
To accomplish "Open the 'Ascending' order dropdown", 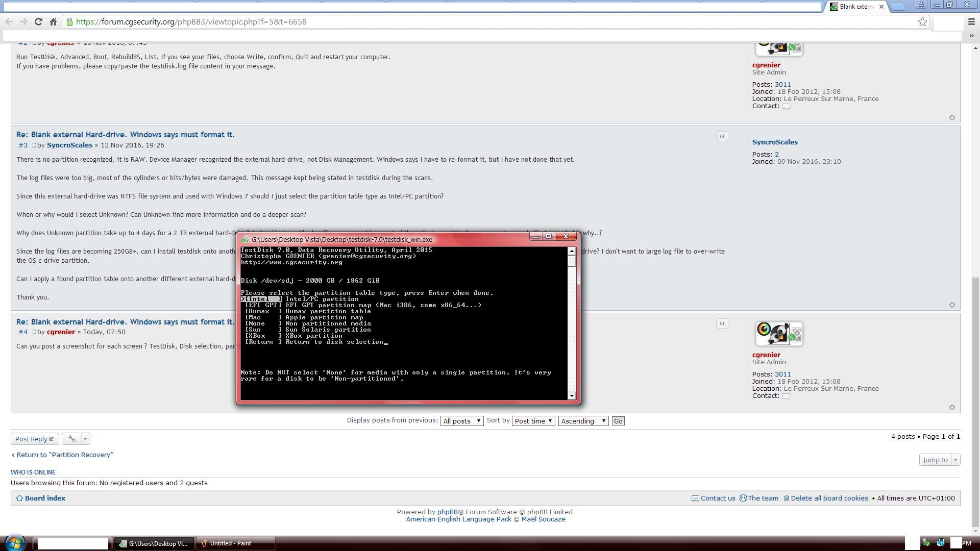I will pyautogui.click(x=583, y=421).
